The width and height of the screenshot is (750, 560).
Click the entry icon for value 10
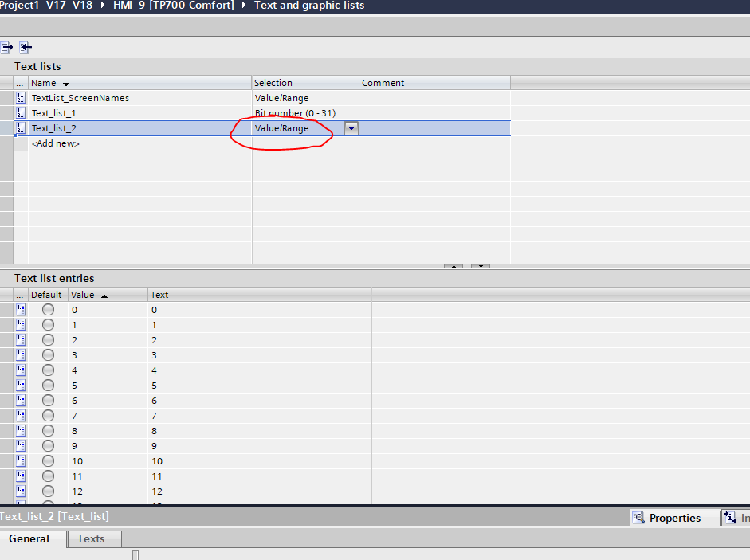click(x=21, y=461)
